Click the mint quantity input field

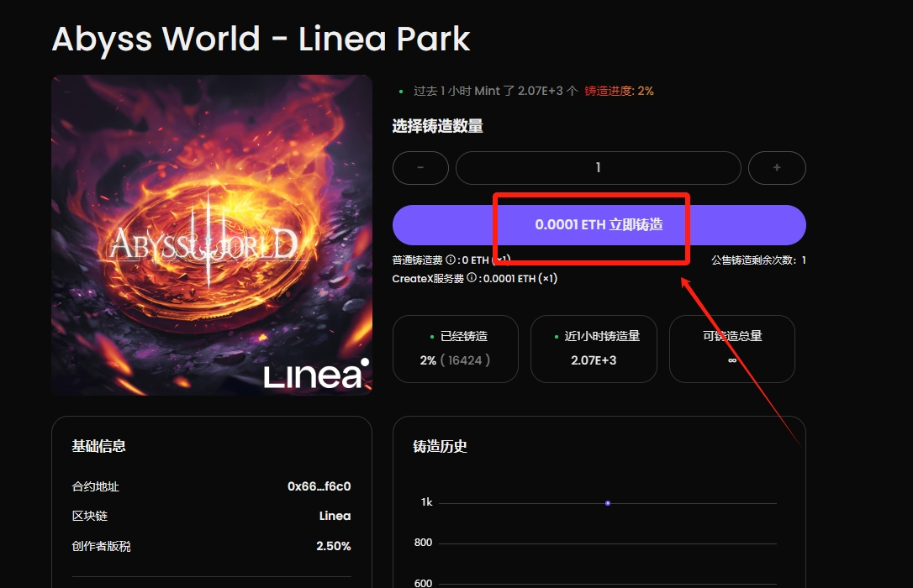click(x=598, y=168)
